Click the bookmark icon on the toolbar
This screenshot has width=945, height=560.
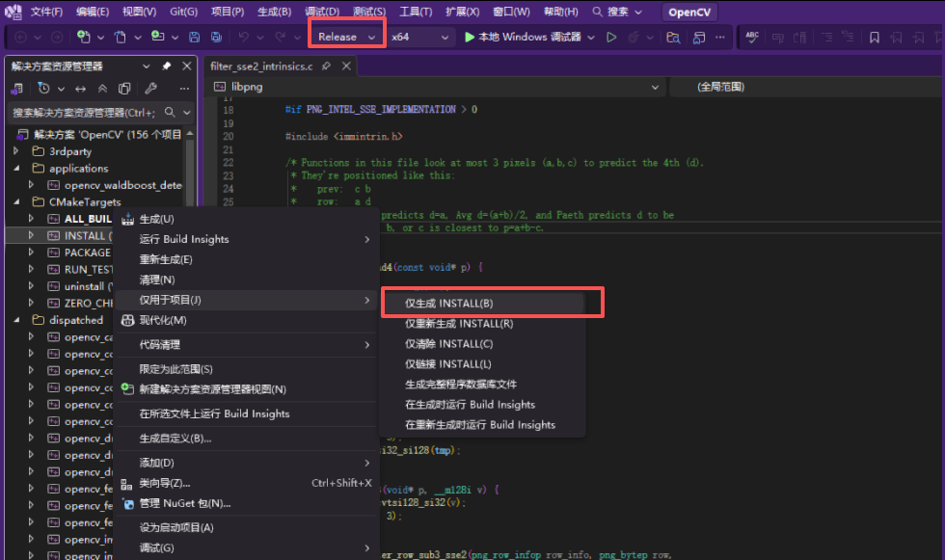point(872,36)
